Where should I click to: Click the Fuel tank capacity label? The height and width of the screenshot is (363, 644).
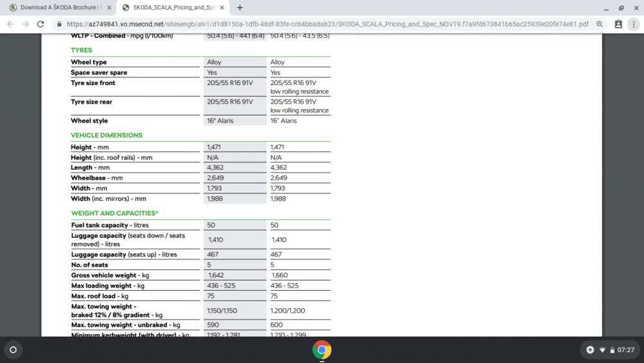109,225
